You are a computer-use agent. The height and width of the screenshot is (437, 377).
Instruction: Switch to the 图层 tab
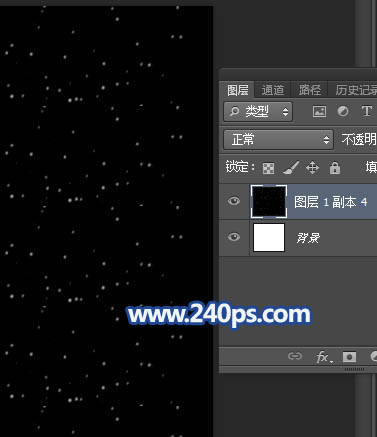(x=237, y=90)
